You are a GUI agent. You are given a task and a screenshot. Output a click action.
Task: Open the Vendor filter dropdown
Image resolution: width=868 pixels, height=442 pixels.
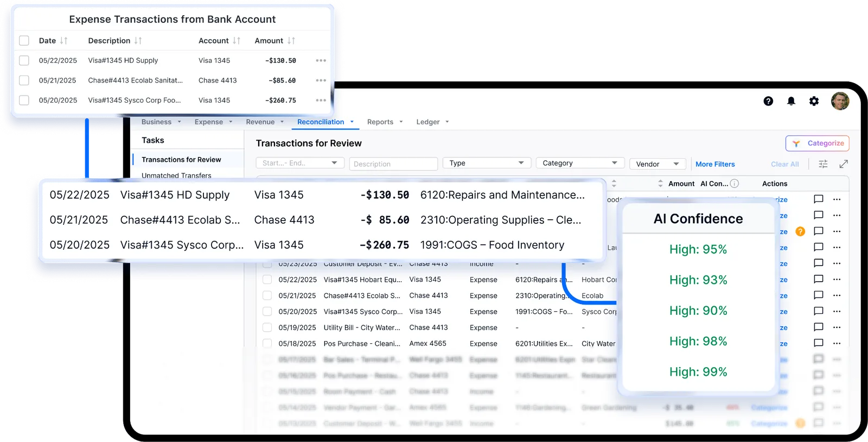pos(658,164)
